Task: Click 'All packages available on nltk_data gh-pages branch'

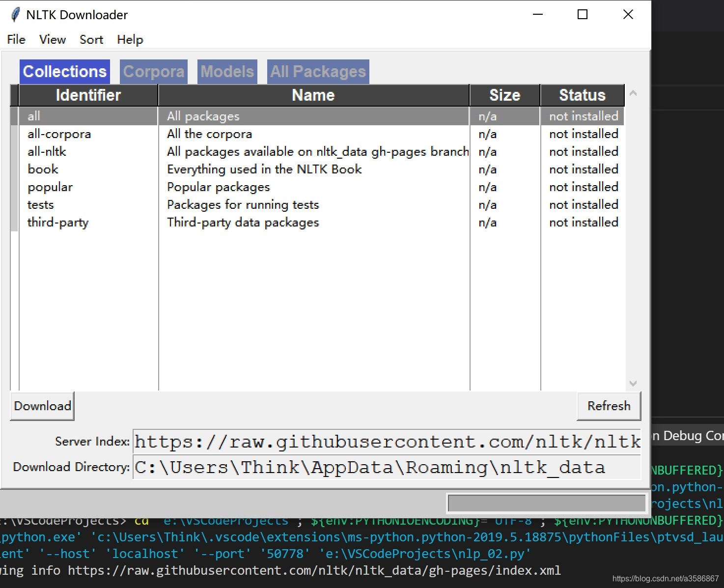Action: (318, 152)
